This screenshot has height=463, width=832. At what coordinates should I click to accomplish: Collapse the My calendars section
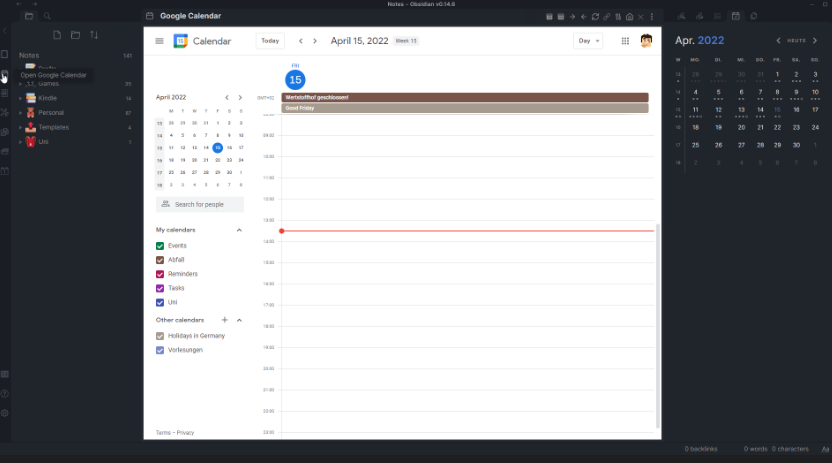239,230
